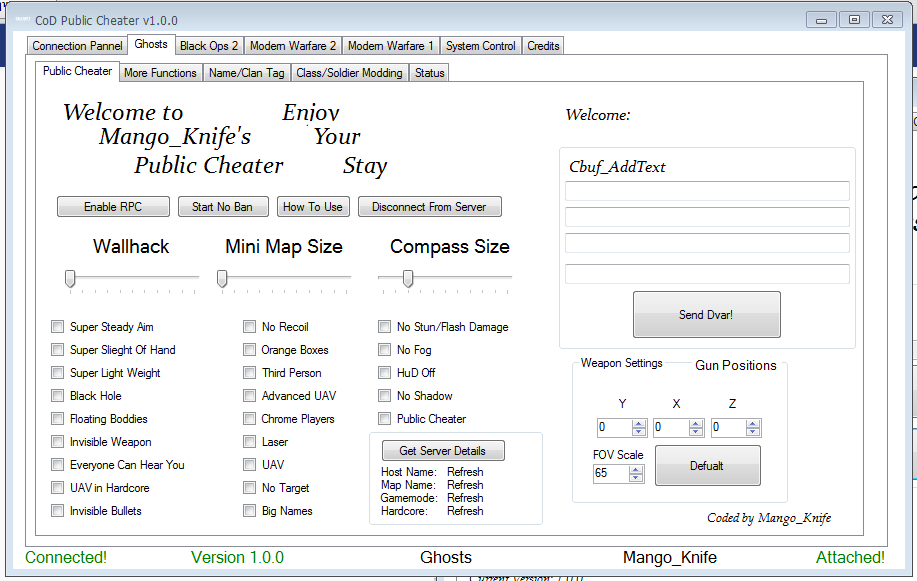The height and width of the screenshot is (581, 917).
Task: Toggle UAV in Hardcore checkbox
Action: click(x=57, y=488)
